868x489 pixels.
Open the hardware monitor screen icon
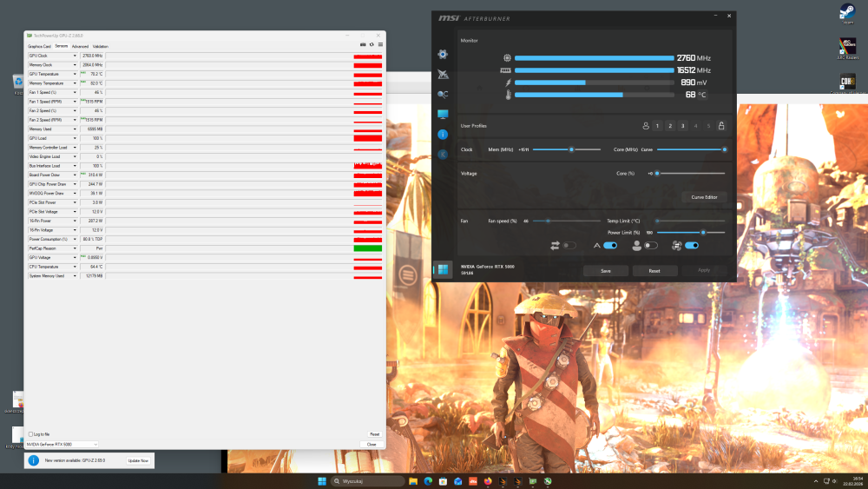pyautogui.click(x=443, y=115)
